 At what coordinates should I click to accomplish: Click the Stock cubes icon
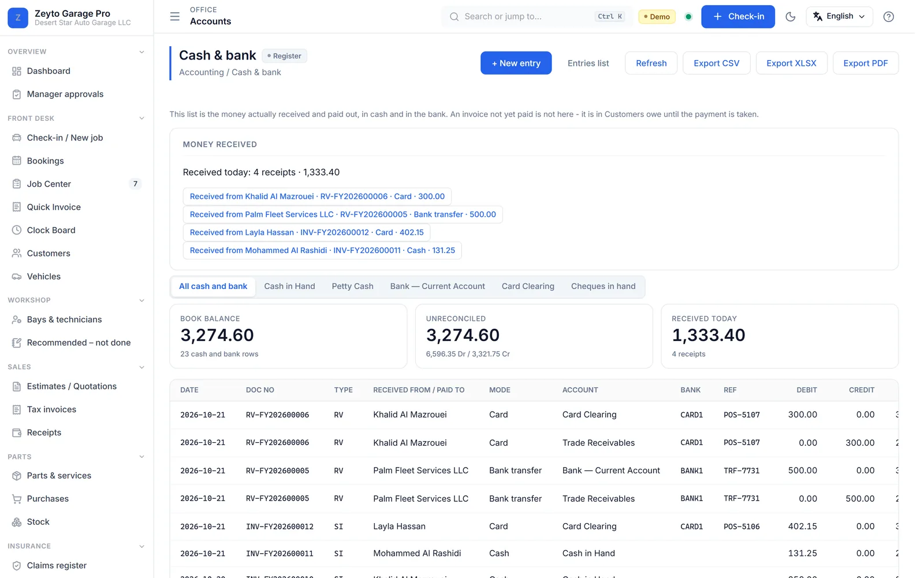17,522
